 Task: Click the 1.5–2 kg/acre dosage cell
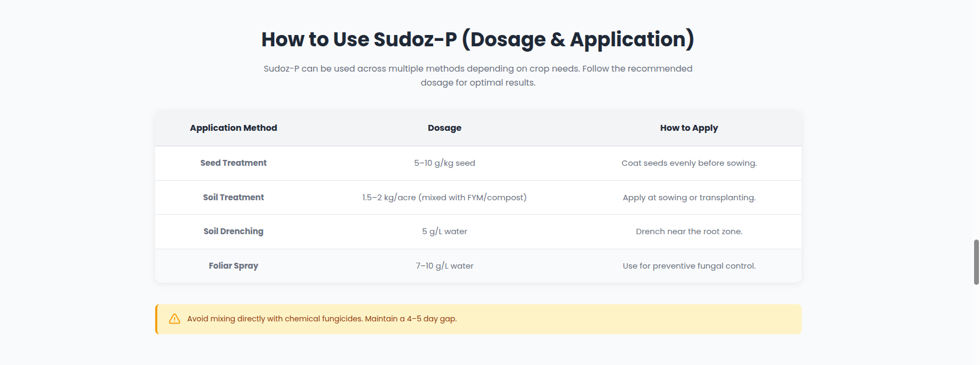point(444,198)
